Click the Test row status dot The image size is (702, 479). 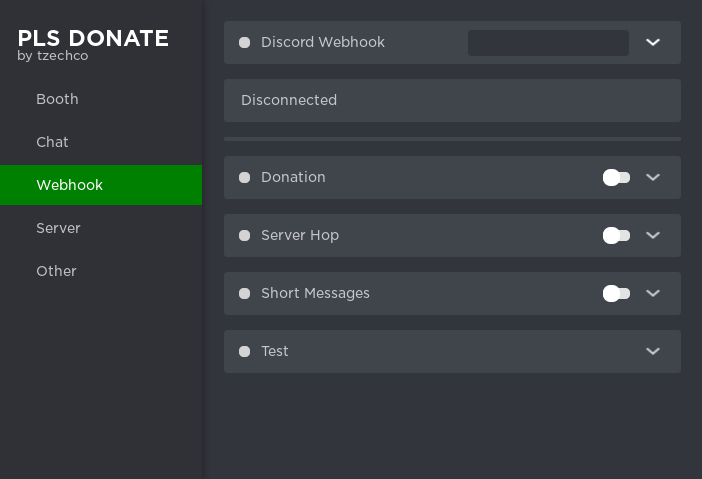[x=244, y=351]
